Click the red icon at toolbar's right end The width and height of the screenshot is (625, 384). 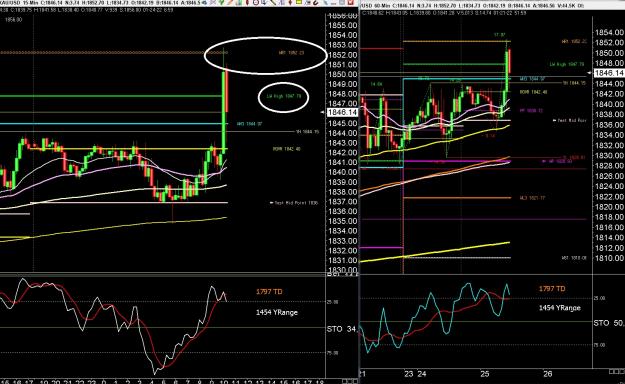(351, 2)
